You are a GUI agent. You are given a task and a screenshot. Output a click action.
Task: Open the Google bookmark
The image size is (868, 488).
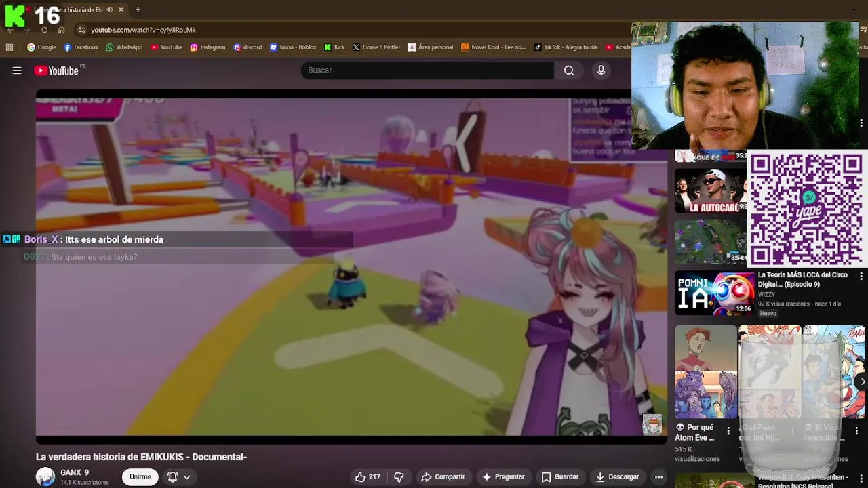tap(41, 47)
